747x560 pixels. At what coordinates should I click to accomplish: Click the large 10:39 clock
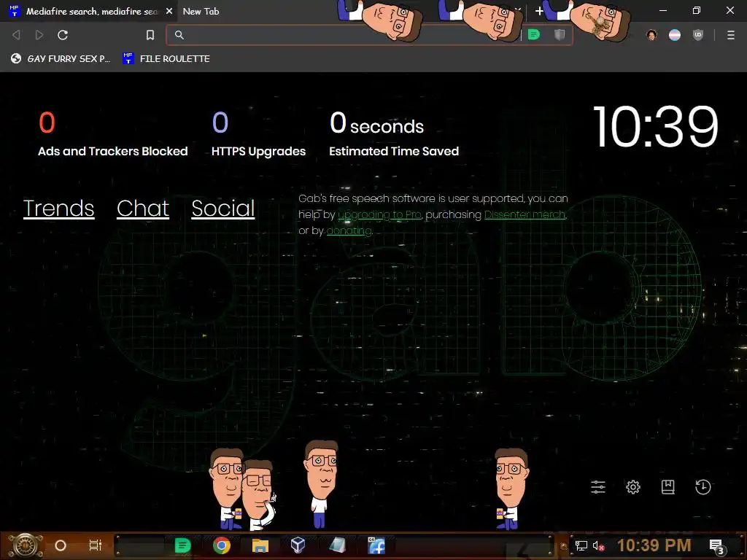tap(656, 127)
